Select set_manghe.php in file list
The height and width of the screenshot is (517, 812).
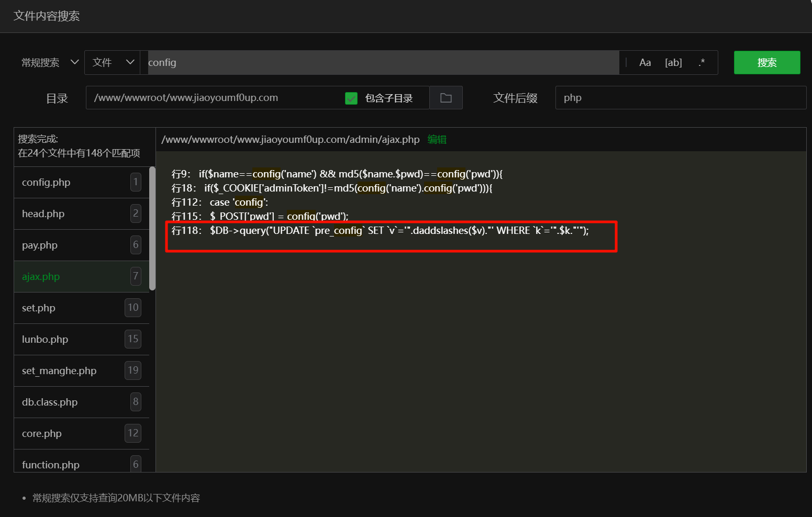click(59, 371)
